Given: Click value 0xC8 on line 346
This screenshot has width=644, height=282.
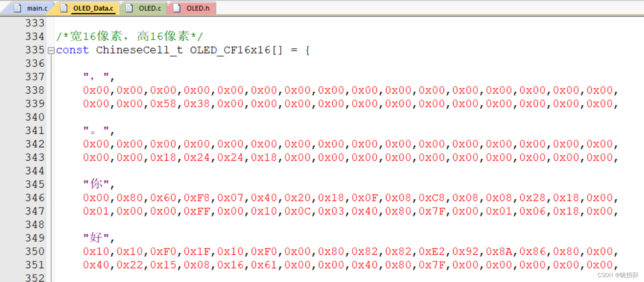Looking at the screenshot, I should pyautogui.click(x=432, y=197).
